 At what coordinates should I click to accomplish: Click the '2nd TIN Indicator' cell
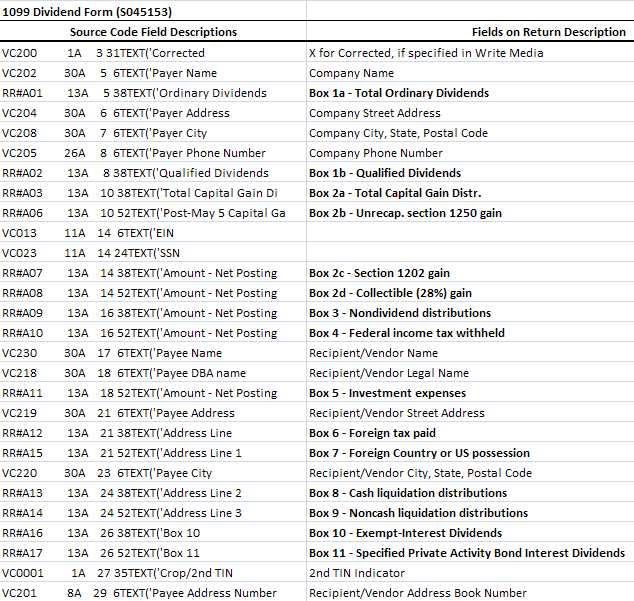tap(470, 573)
